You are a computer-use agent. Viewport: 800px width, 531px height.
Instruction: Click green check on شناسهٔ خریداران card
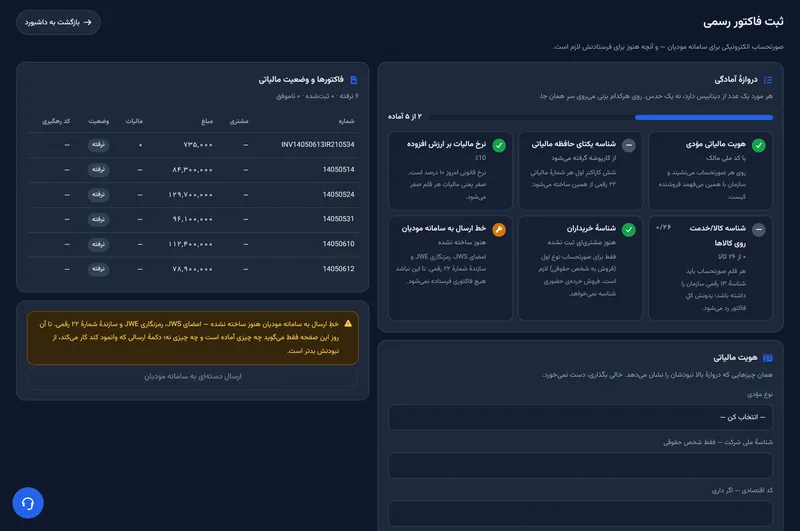[629, 230]
